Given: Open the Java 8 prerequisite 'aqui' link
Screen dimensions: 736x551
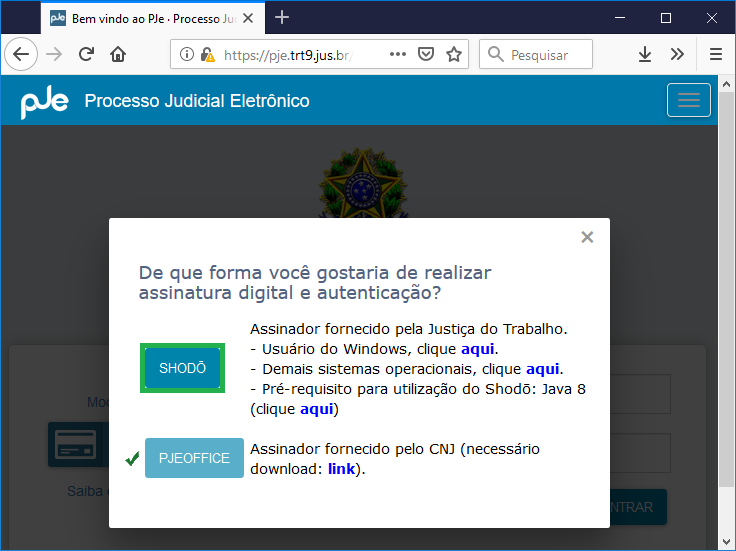Looking at the screenshot, I should click(x=317, y=409).
